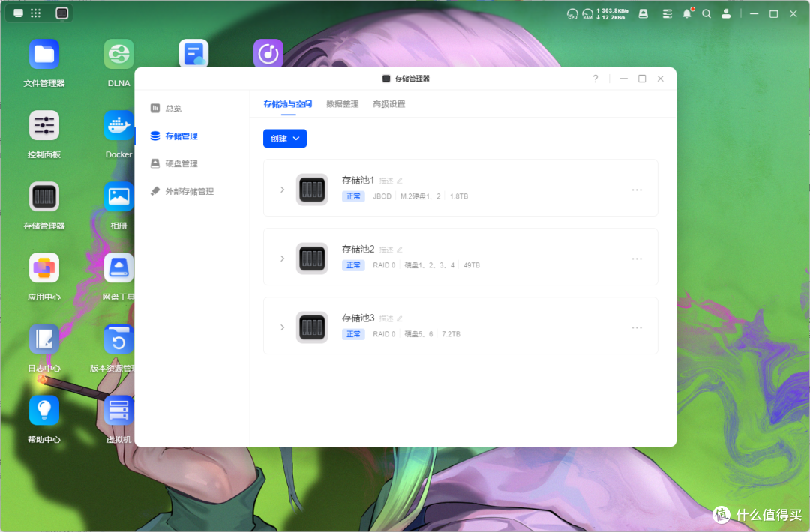Open the 创建 dropdown button
The image size is (810, 532).
coord(285,139)
